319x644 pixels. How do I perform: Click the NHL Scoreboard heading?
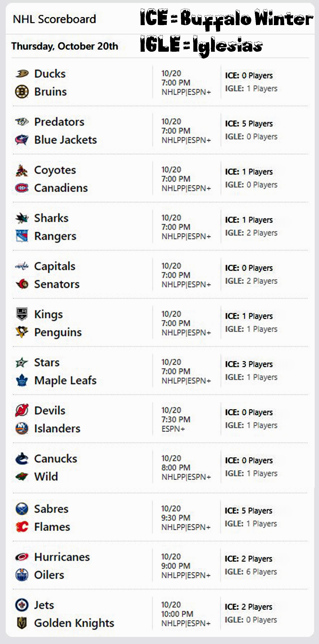coord(54,19)
